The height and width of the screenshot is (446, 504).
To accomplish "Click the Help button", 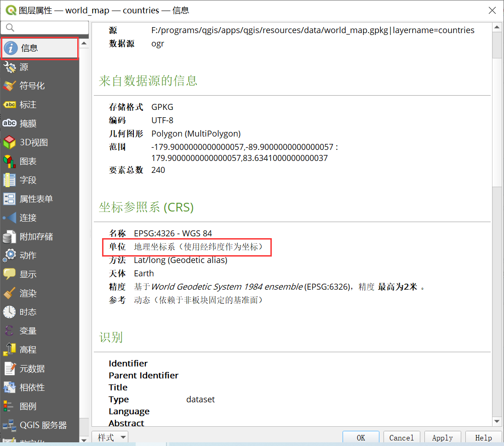I will [483, 438].
